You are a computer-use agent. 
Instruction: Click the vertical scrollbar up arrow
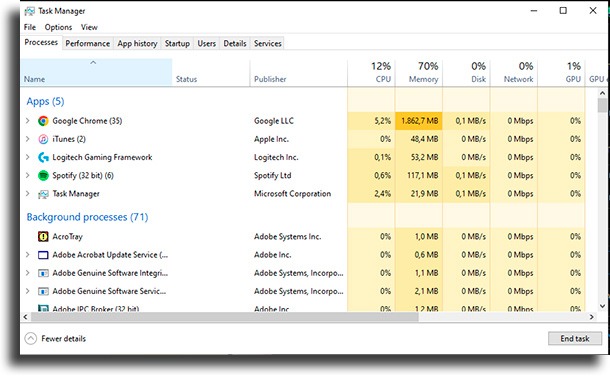pos(602,93)
